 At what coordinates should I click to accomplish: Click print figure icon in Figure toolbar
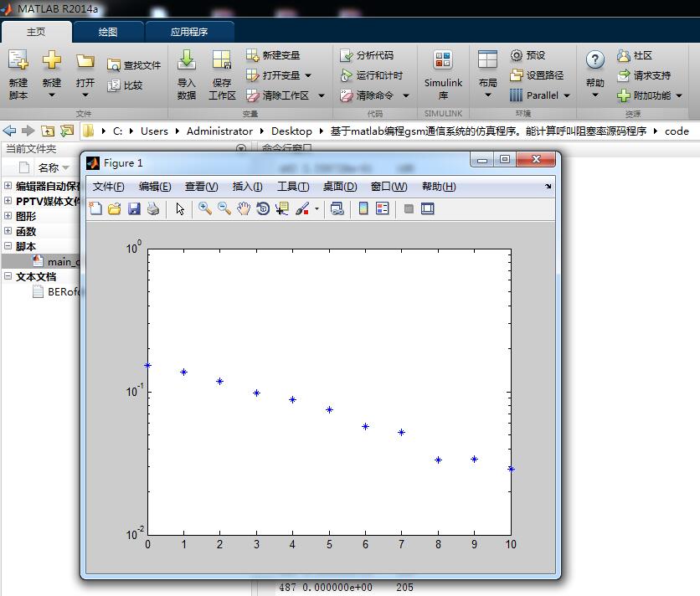pos(153,208)
